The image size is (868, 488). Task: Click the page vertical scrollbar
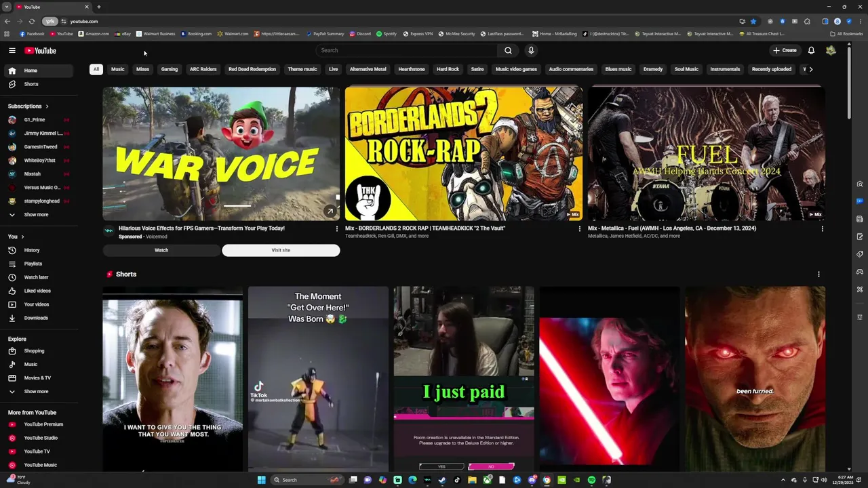click(849, 81)
